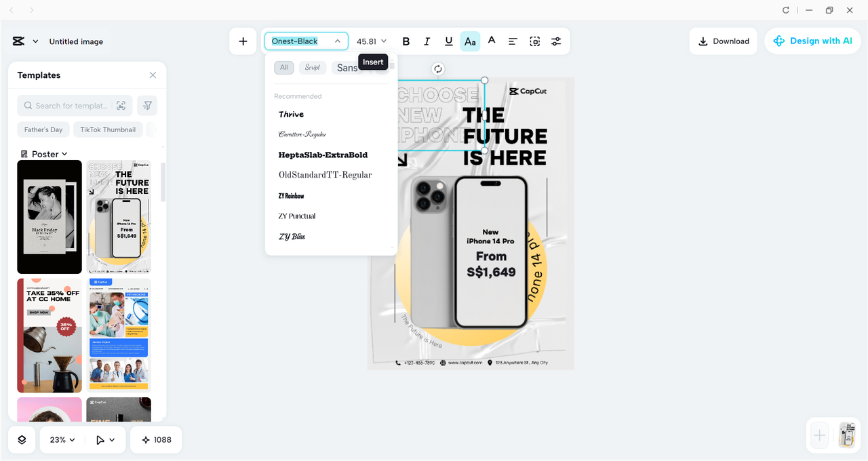
Task: Close the Templates panel
Action: coord(153,75)
